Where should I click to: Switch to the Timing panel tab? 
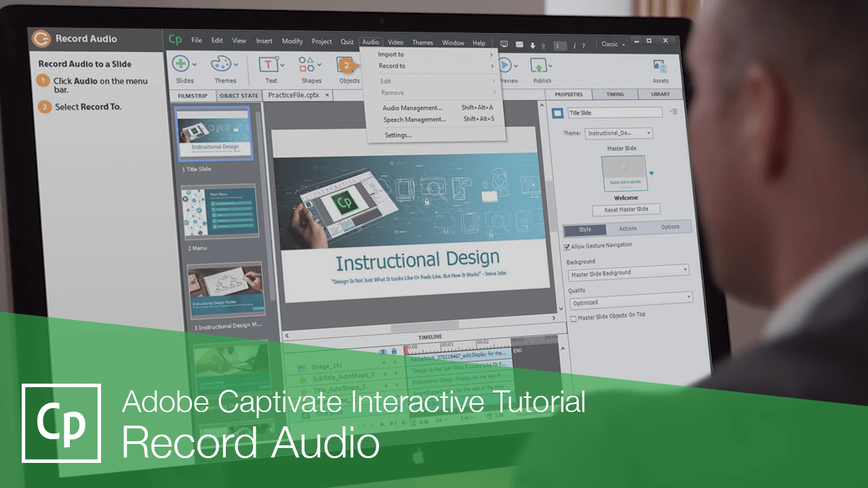tap(615, 94)
